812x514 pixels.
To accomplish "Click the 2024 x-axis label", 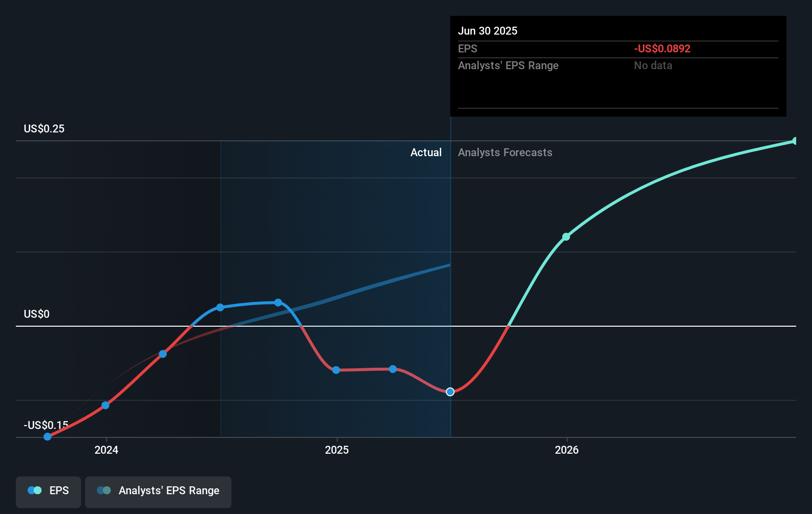I will (106, 450).
